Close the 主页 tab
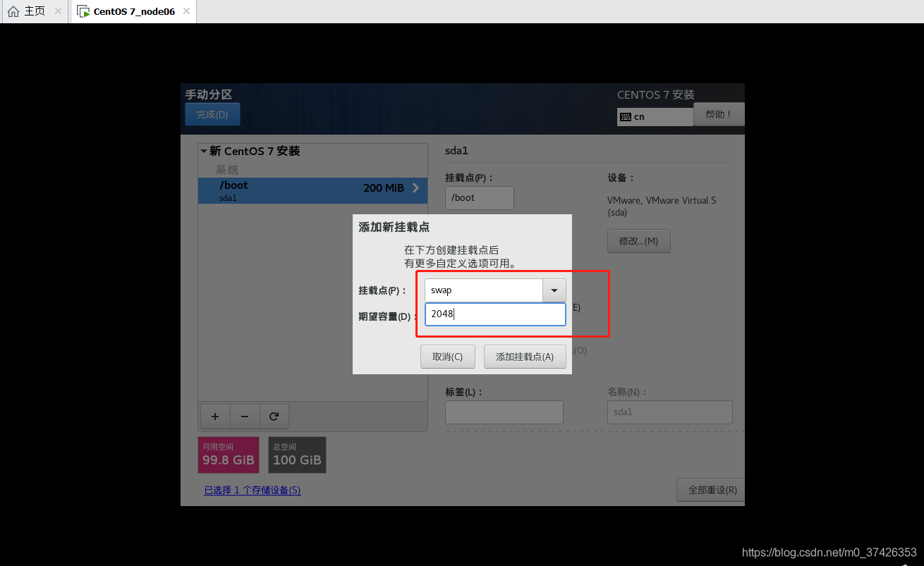The image size is (924, 566). [58, 11]
